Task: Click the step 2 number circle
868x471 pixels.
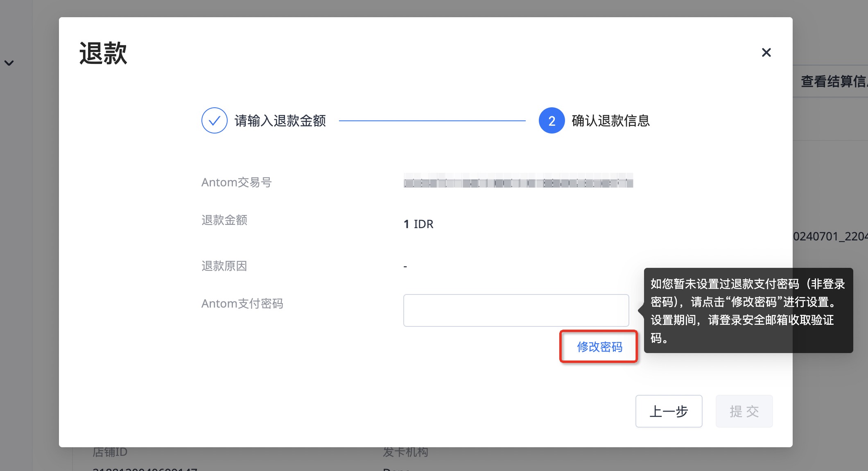Action: (x=552, y=120)
